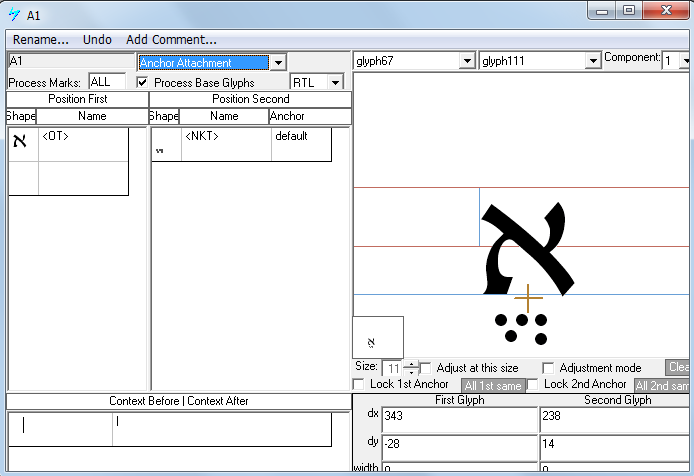Click the orange anchor crosshair in preview

tap(528, 298)
